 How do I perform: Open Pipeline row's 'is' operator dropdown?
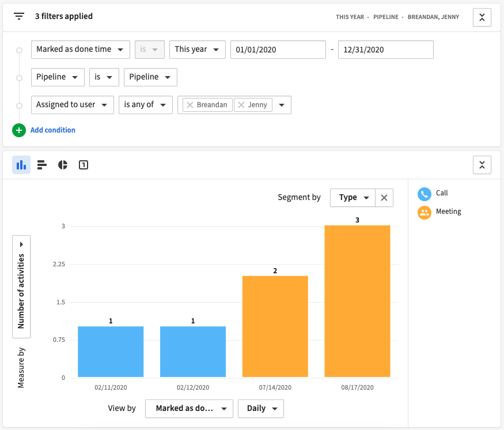pyautogui.click(x=104, y=77)
